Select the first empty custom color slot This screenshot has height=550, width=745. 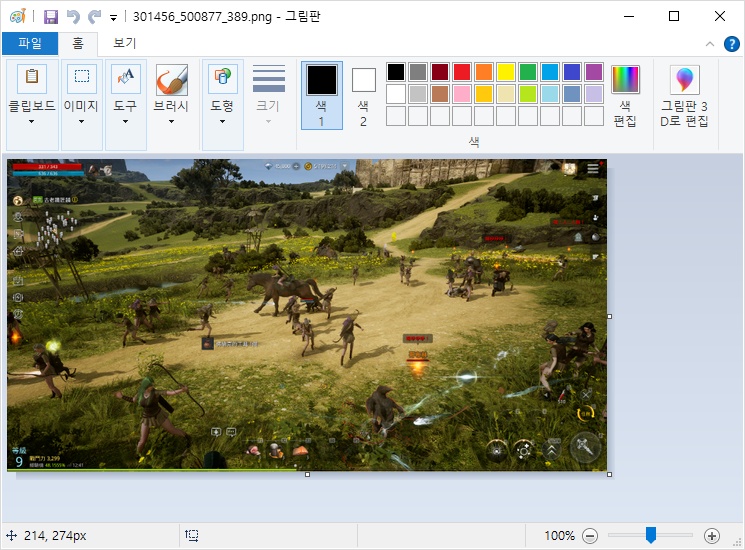[396, 116]
